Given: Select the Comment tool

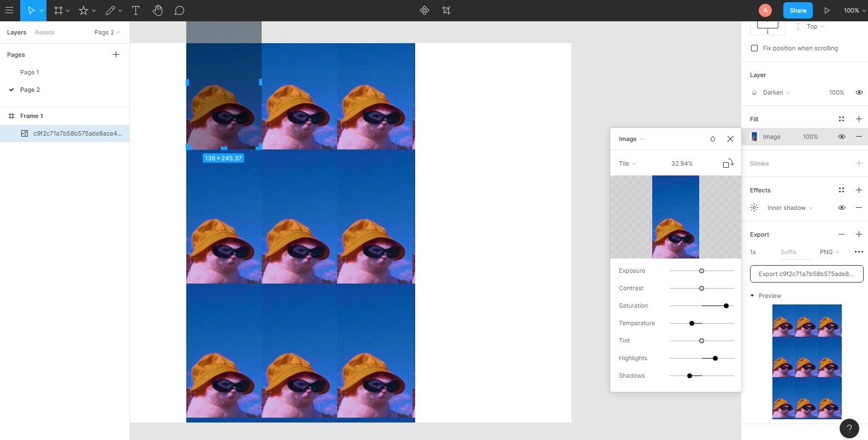Looking at the screenshot, I should point(179,10).
